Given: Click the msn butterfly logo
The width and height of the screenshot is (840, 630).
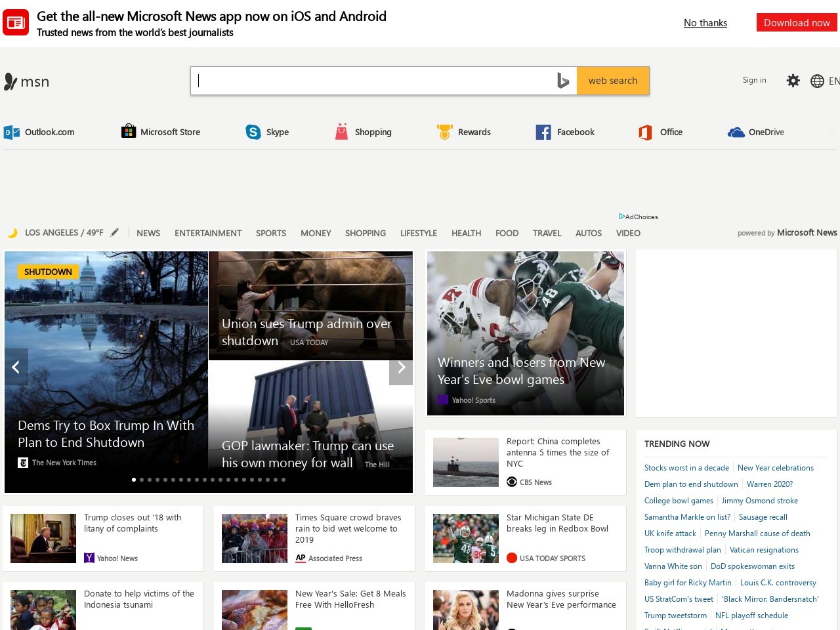Looking at the screenshot, I should pyautogui.click(x=10, y=81).
